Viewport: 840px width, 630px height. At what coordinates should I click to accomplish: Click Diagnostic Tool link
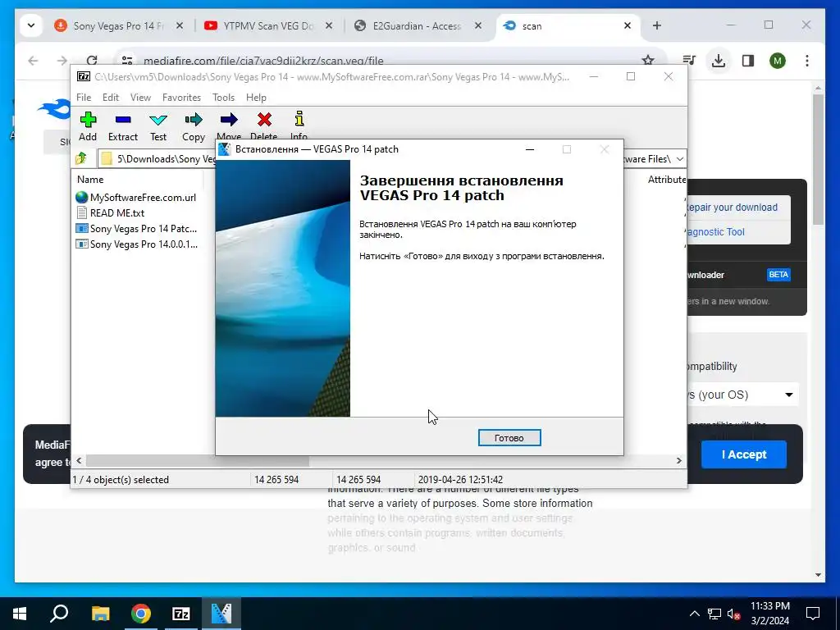[716, 232]
